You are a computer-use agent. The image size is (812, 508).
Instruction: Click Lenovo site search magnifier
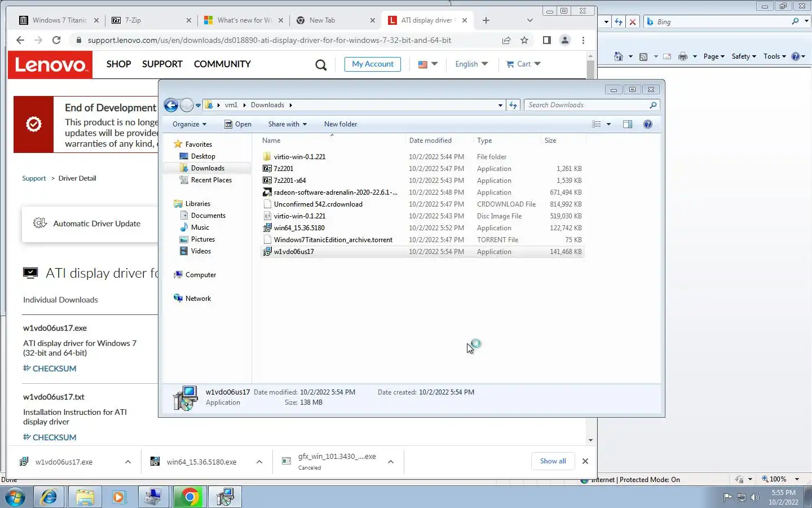[321, 65]
